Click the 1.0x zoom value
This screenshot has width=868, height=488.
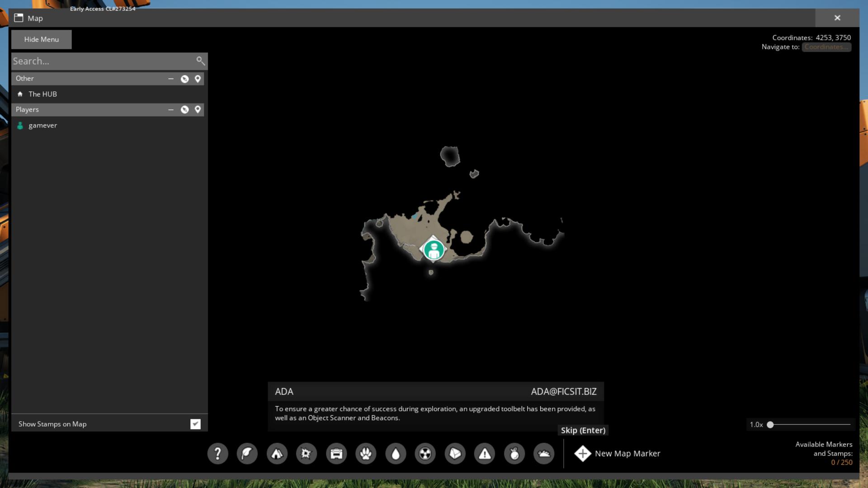pos(756,424)
